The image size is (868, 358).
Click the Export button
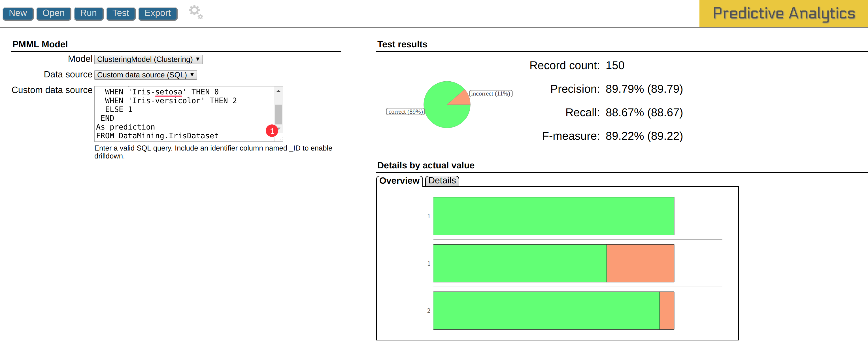[x=158, y=14]
